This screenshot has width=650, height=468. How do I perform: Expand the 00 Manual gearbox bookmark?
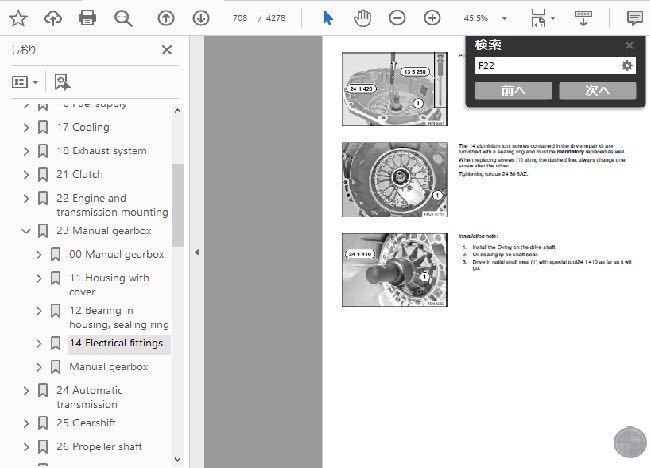[x=39, y=254]
